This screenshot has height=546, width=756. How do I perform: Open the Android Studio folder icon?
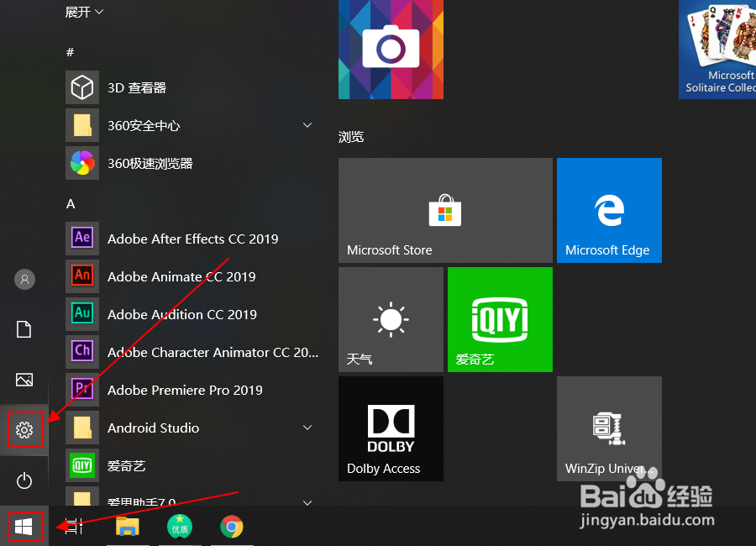click(x=82, y=428)
